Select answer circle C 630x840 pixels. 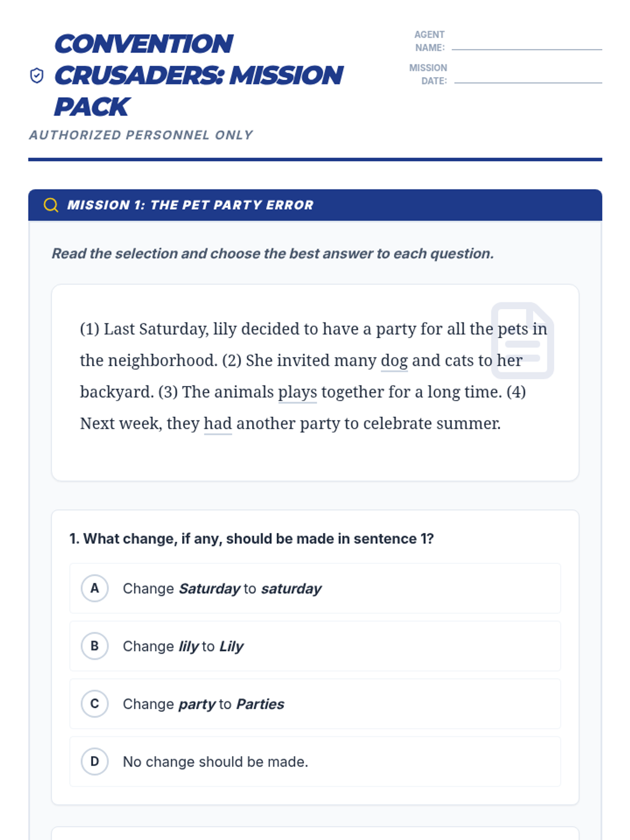[94, 703]
